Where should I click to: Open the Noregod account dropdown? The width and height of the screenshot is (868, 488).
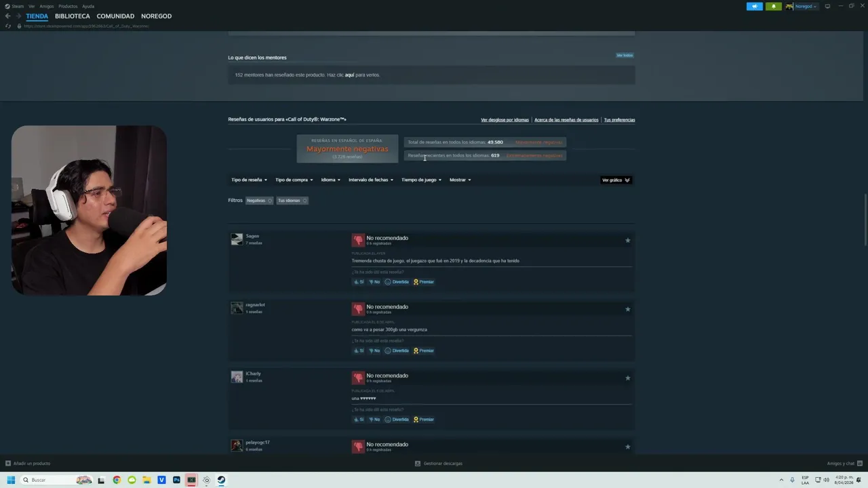[x=806, y=6]
